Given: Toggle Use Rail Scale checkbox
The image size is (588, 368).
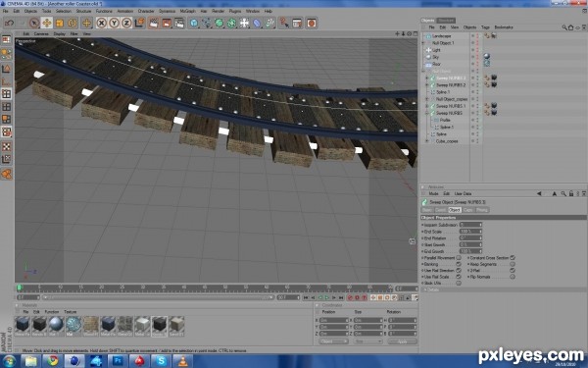Looking at the screenshot, I should click(x=459, y=277).
